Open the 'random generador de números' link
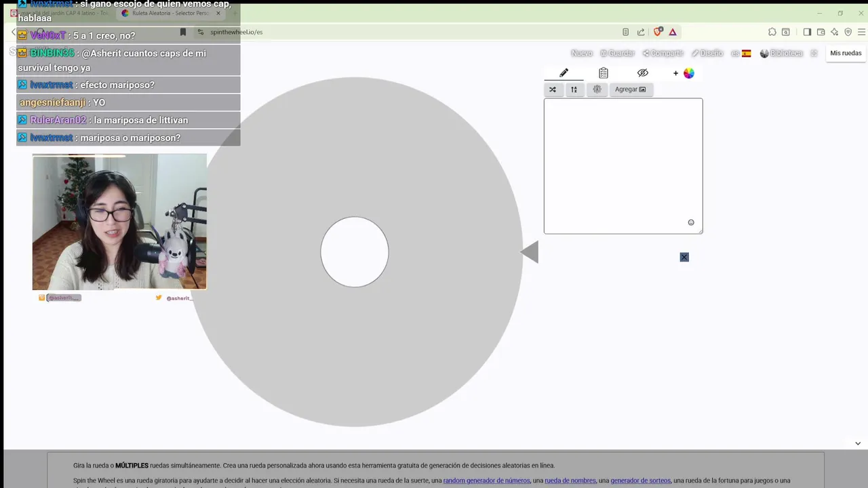Viewport: 868px width, 488px height. 486,481
